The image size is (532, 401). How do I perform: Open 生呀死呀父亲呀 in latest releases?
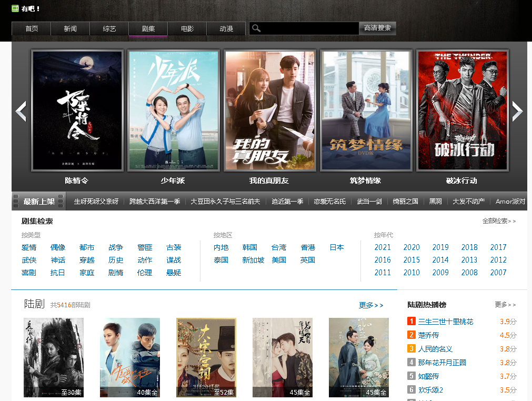pos(96,202)
